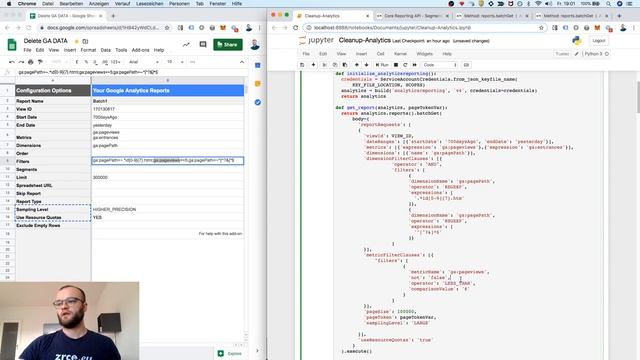Open the Data menu in Google Sheets
This screenshot has height=360, width=640.
(106, 50)
